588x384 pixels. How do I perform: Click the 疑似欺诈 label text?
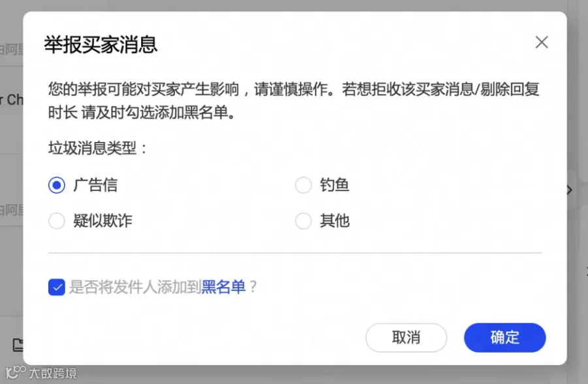103,220
